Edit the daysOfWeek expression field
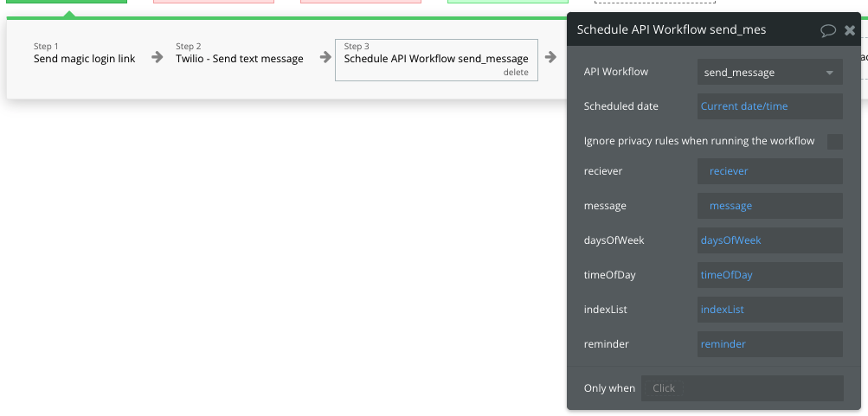This screenshot has height=416, width=868. pos(769,240)
